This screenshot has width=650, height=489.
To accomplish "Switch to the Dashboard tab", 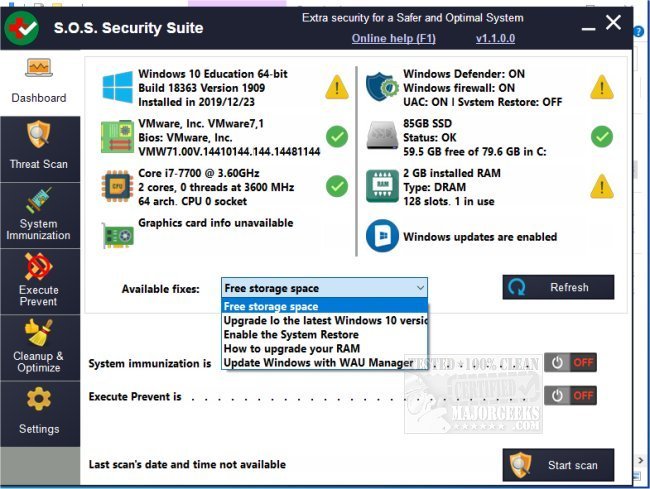I will click(39, 81).
